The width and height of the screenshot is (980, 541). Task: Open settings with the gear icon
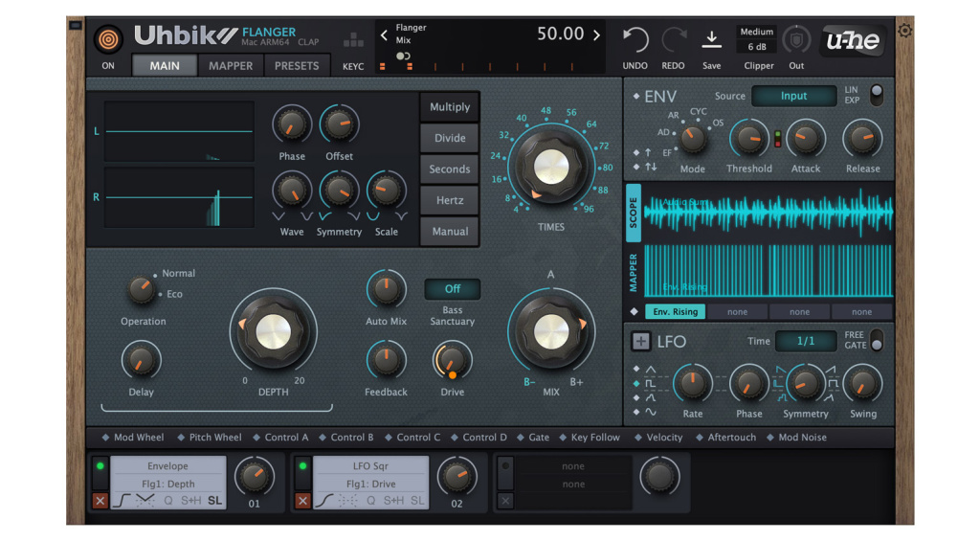(904, 31)
